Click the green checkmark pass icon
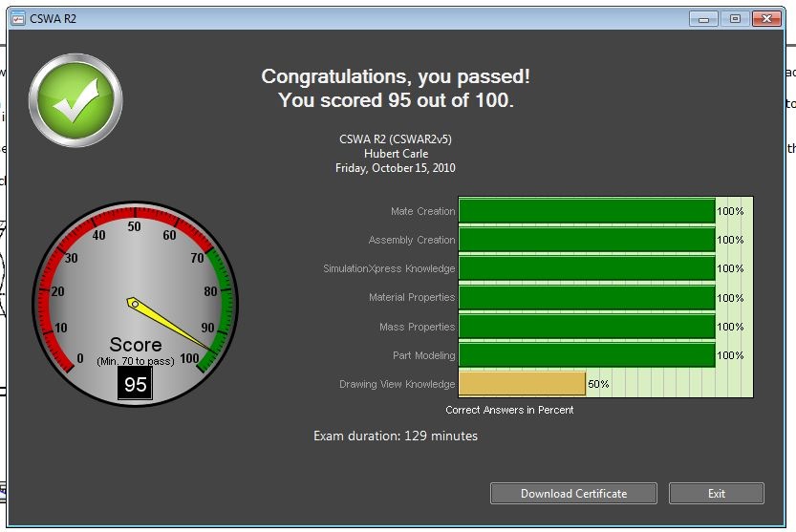The image size is (796, 532). pyautogui.click(x=75, y=100)
